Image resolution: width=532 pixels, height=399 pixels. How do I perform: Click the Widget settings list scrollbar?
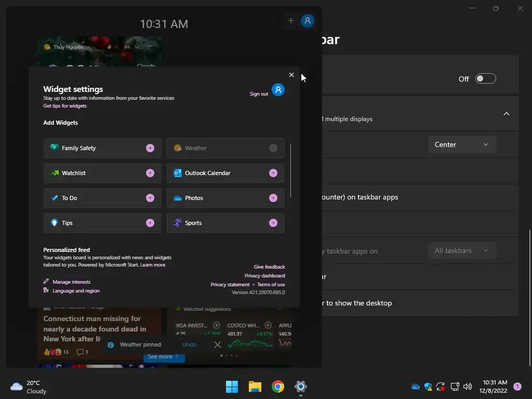tap(291, 170)
